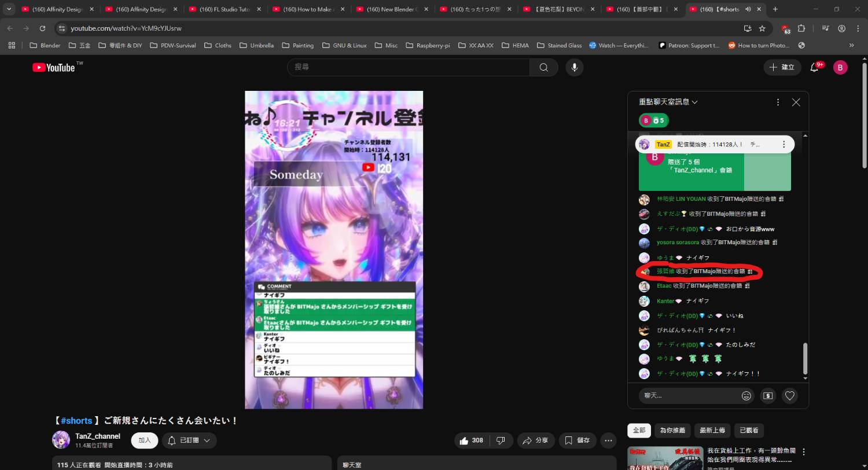
Task: Select the 全部 filter chip
Action: [639, 431]
